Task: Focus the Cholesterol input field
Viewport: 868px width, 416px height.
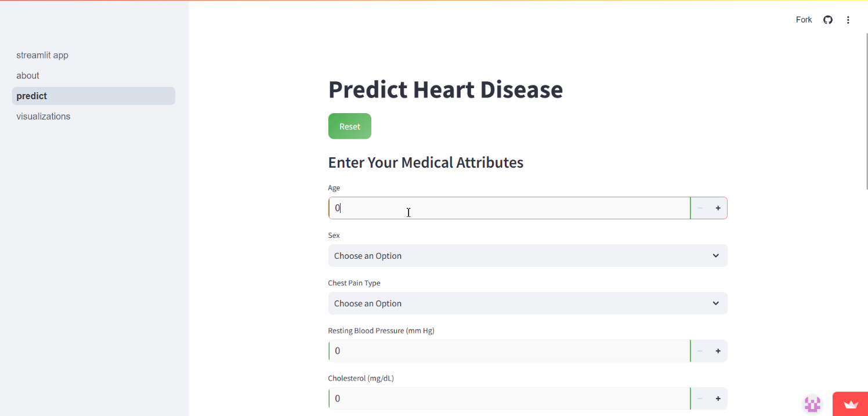Action: point(509,399)
